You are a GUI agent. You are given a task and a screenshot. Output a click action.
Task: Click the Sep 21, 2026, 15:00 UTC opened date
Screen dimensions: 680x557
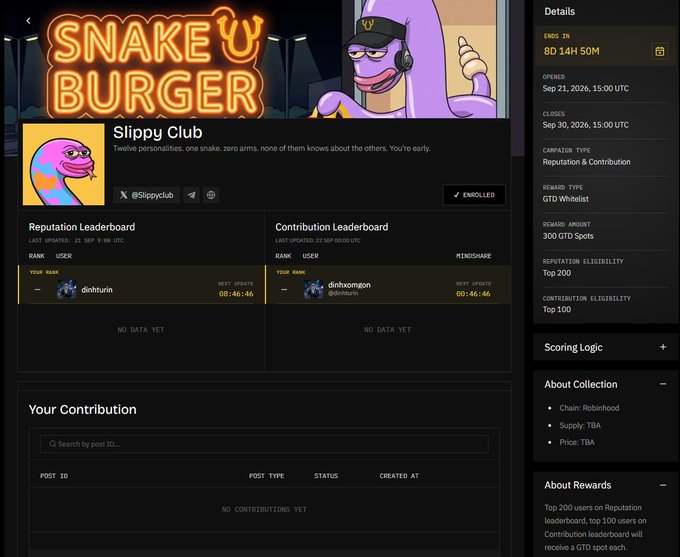[585, 88]
